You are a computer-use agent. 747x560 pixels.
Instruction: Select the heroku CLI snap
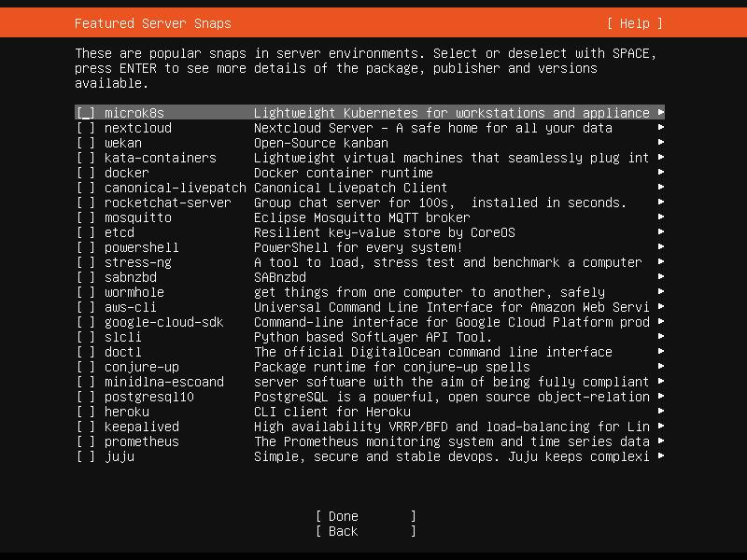tap(86, 412)
